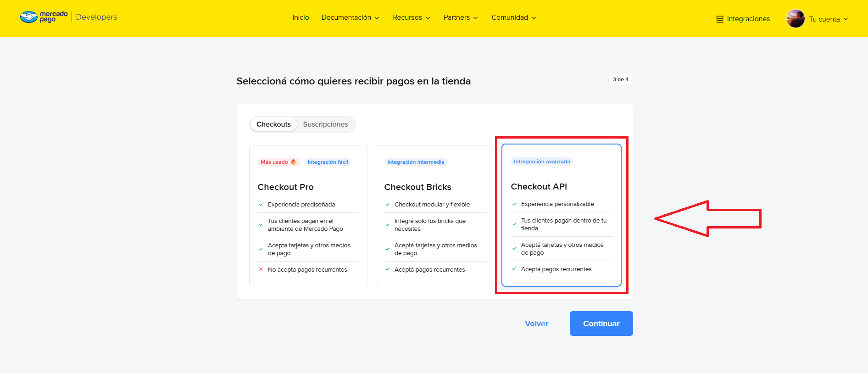Click the fire icon on Más usado badge

click(x=294, y=162)
